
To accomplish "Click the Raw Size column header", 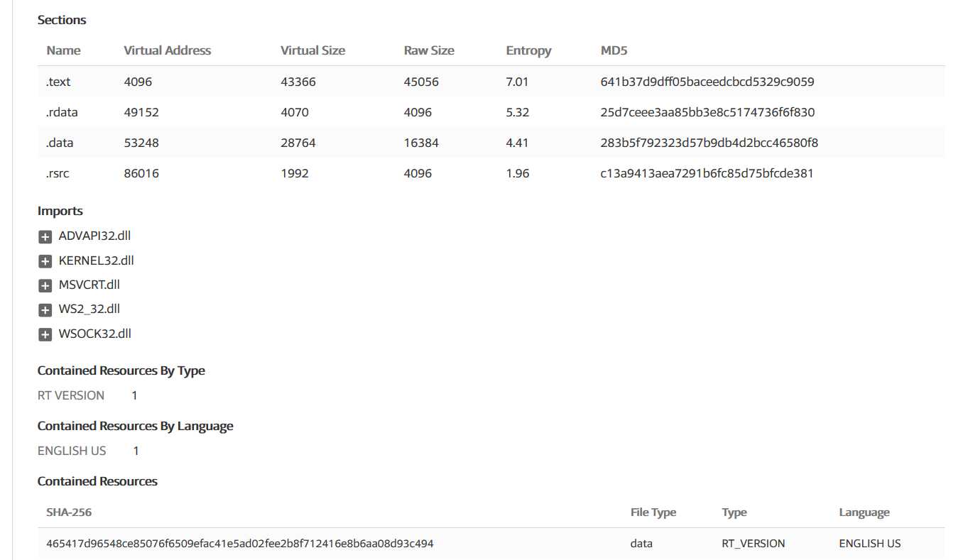I will tap(429, 50).
